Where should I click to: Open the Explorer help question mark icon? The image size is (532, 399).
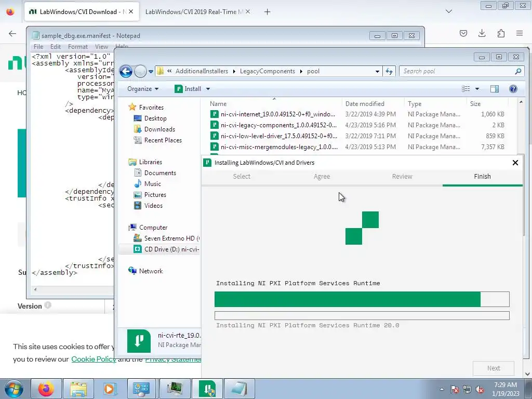[513, 89]
